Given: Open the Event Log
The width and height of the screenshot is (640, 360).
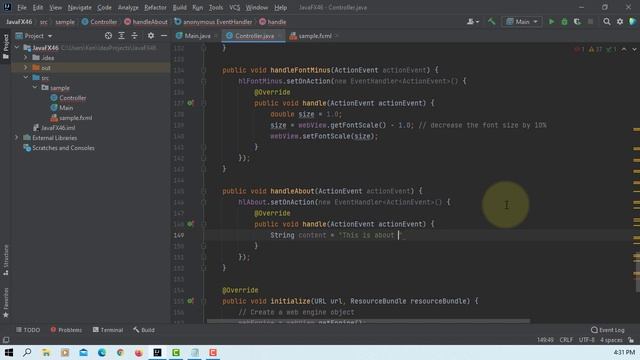Looking at the screenshot, I should (x=607, y=330).
